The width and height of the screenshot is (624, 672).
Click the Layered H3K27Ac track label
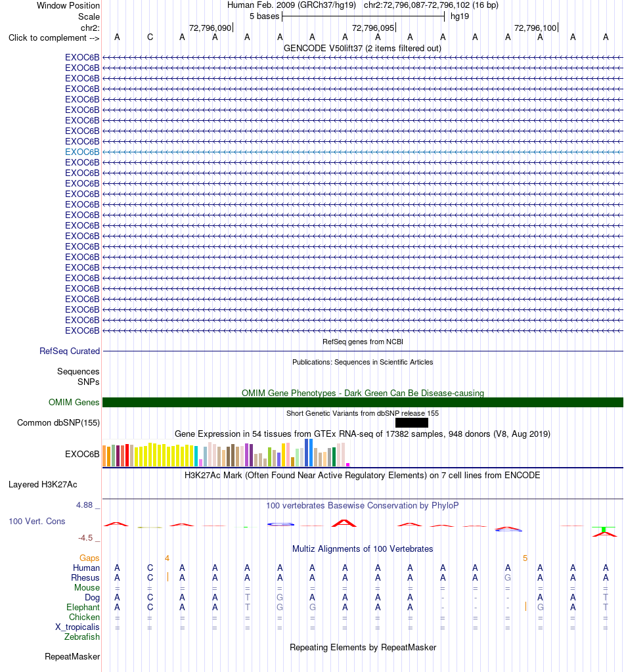(x=43, y=484)
